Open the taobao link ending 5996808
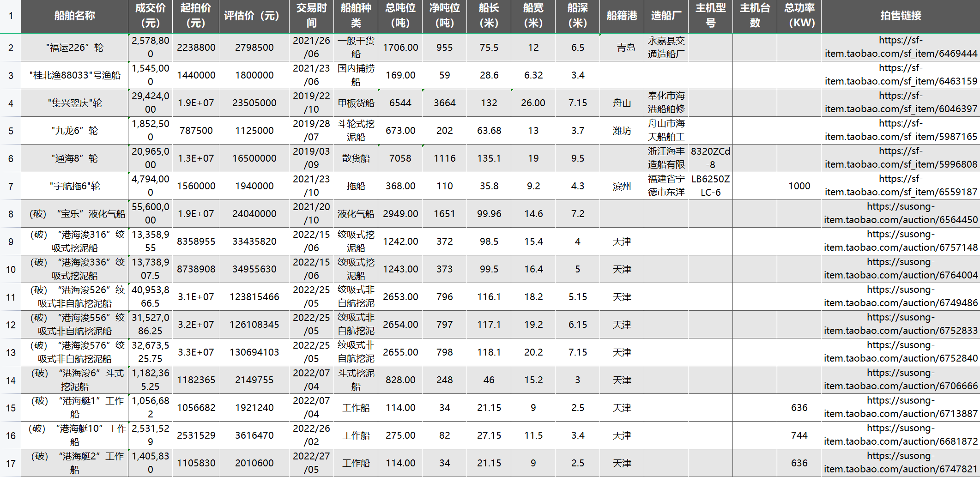 (901, 158)
